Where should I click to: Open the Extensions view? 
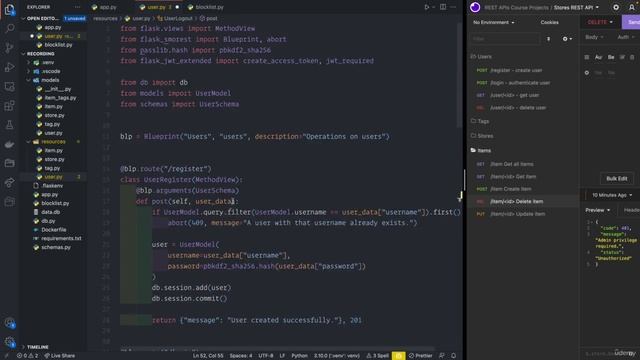pos(9,106)
